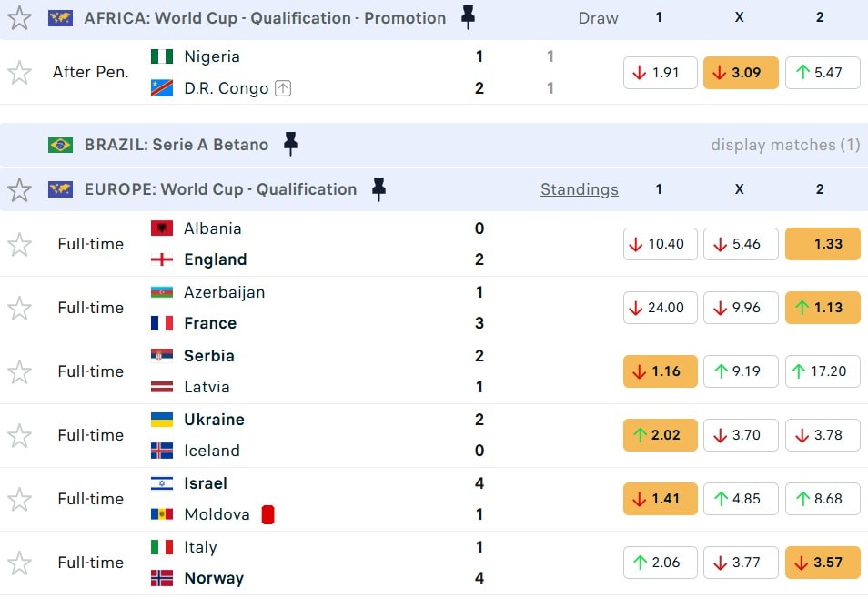Pin the Europe World Cup Qualification league

click(378, 189)
